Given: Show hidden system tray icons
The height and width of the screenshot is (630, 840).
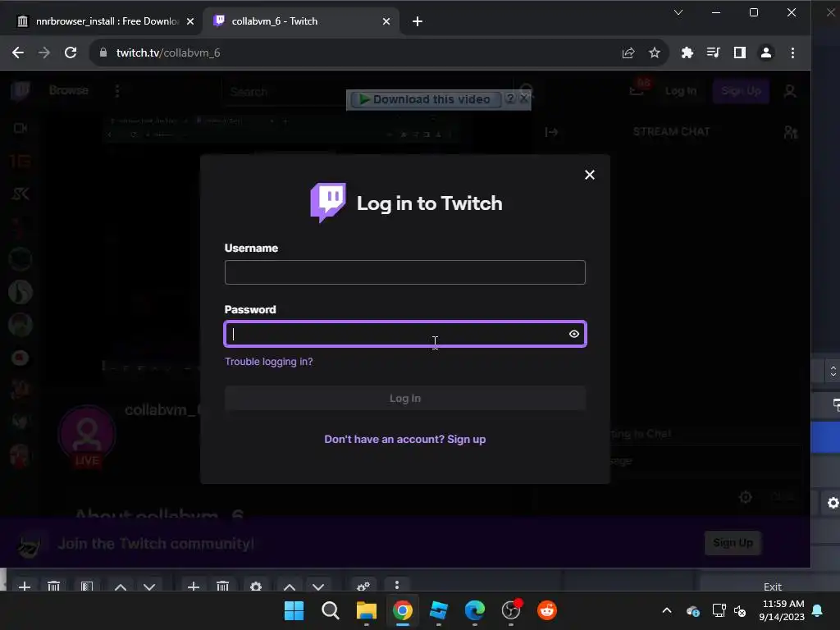Looking at the screenshot, I should (667, 610).
